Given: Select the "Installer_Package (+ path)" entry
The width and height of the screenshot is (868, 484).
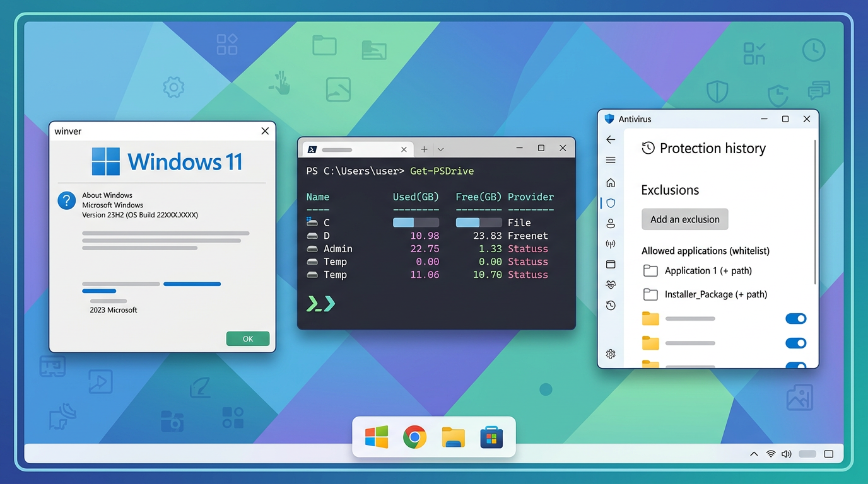Looking at the screenshot, I should [x=716, y=294].
